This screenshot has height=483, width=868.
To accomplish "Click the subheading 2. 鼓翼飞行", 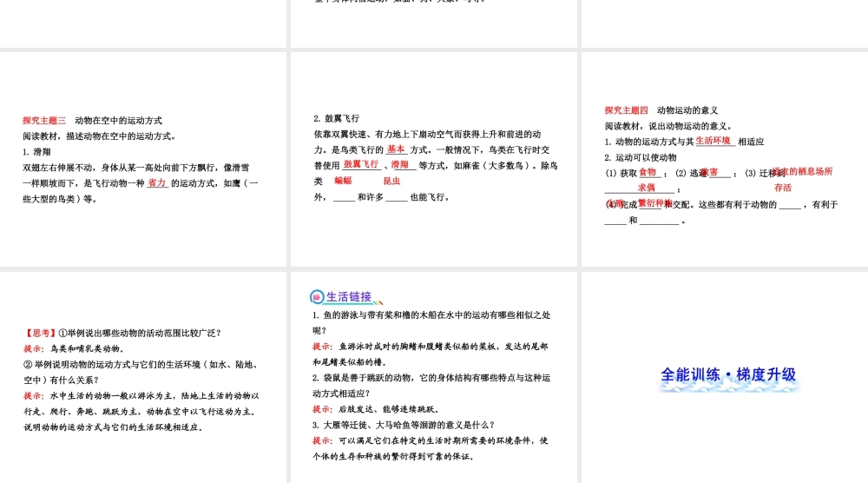I will tap(336, 118).
